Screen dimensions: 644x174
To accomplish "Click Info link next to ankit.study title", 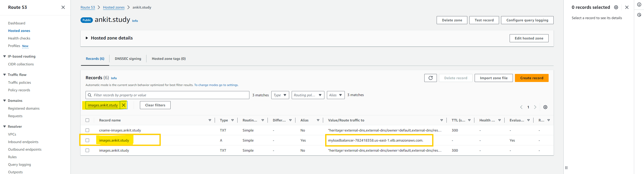I will tap(135, 21).
